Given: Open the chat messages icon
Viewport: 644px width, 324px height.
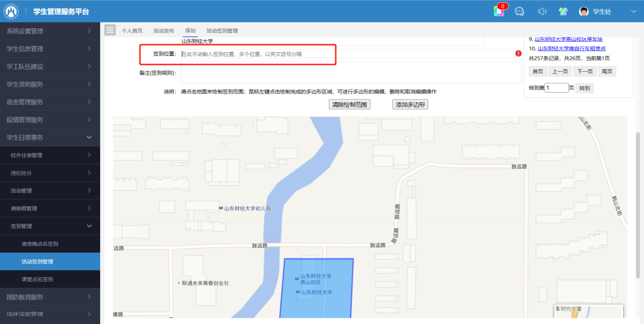Looking at the screenshot, I should (519, 11).
